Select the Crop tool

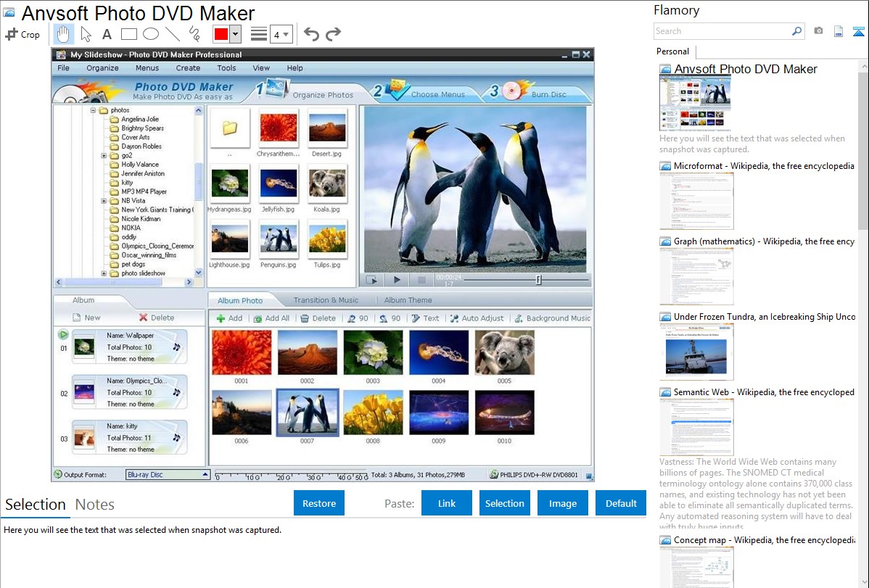[22, 34]
